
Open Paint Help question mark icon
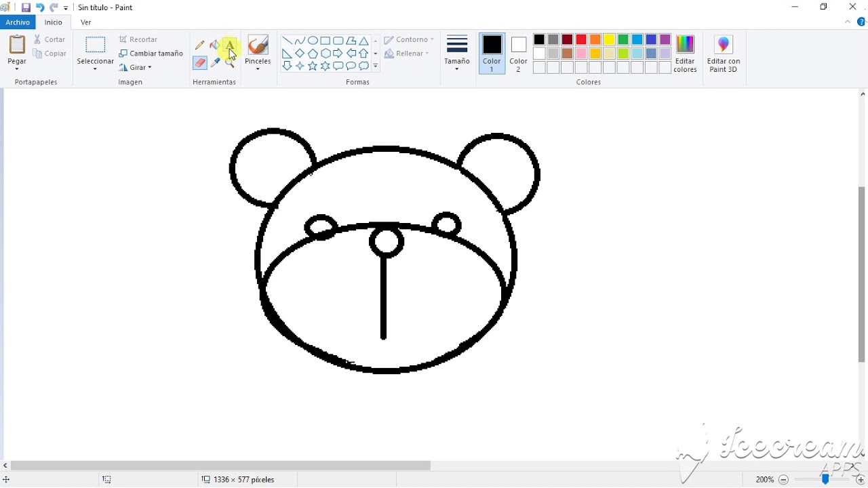[862, 22]
